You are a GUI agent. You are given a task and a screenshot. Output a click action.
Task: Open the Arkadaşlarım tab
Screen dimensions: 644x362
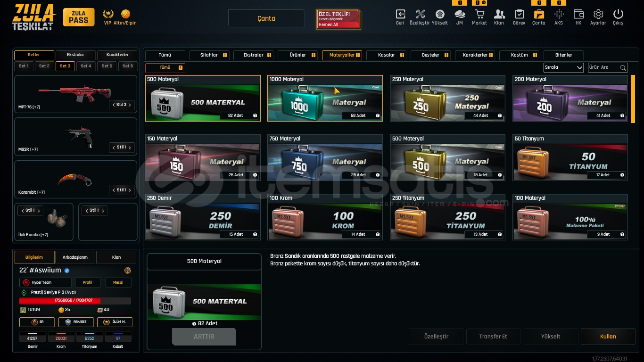point(75,257)
